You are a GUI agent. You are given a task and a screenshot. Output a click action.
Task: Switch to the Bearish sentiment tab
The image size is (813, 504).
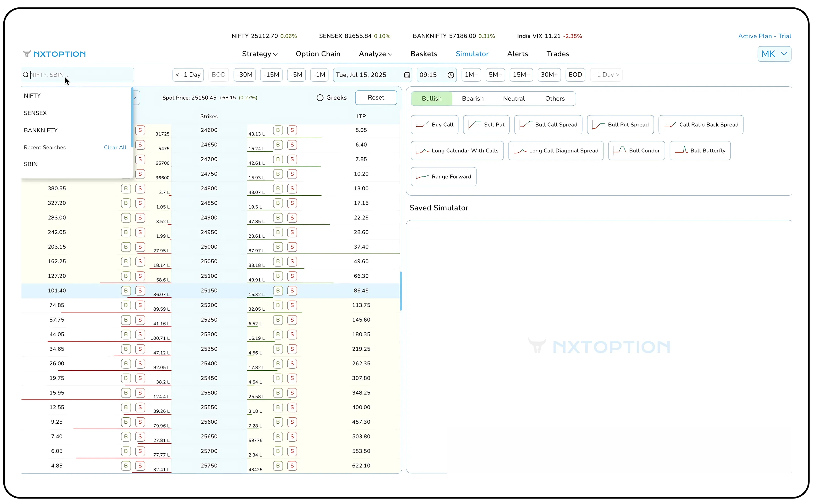point(472,98)
